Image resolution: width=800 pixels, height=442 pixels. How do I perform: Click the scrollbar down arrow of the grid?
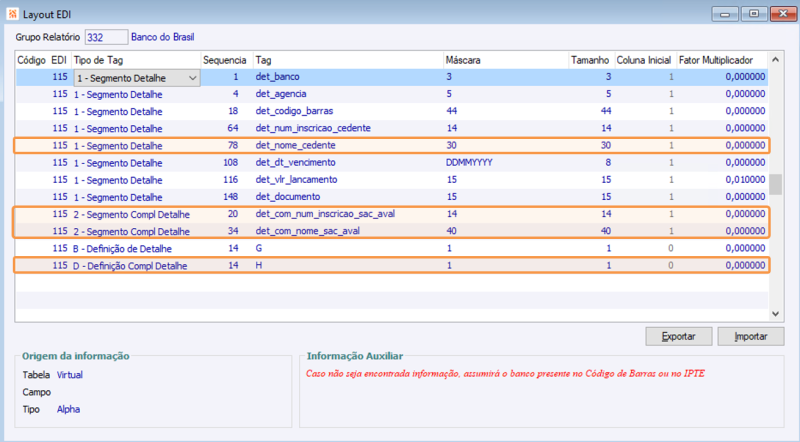(x=776, y=314)
